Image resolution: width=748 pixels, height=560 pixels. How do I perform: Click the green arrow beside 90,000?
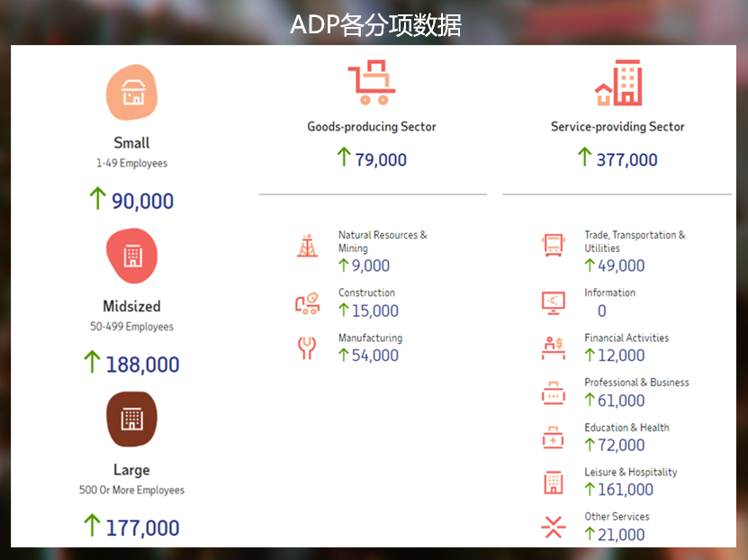(97, 198)
